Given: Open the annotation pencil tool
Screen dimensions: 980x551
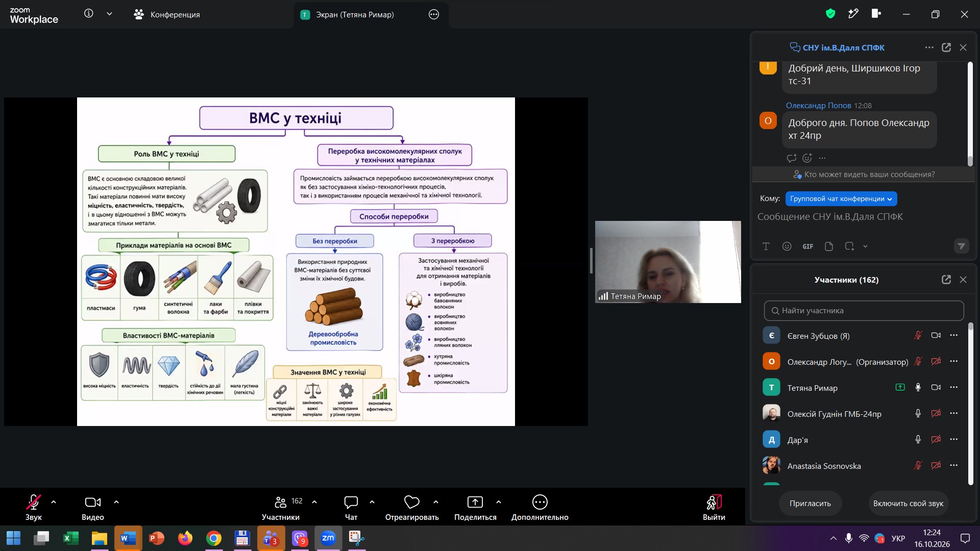Looking at the screenshot, I should click(x=853, y=14).
